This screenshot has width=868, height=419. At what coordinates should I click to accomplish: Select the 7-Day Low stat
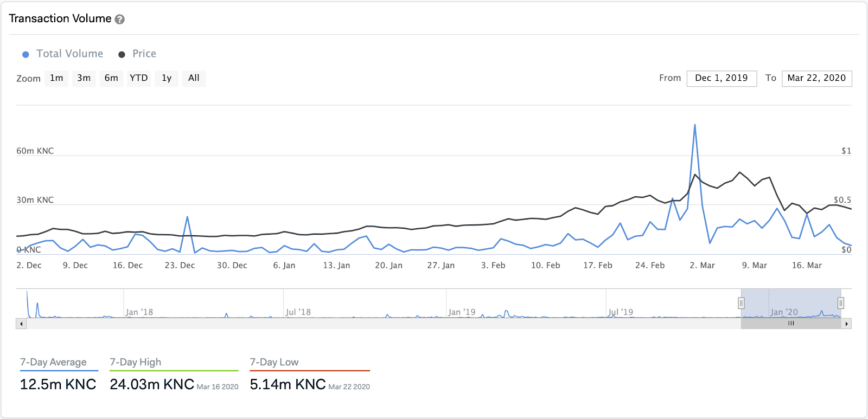pyautogui.click(x=310, y=375)
